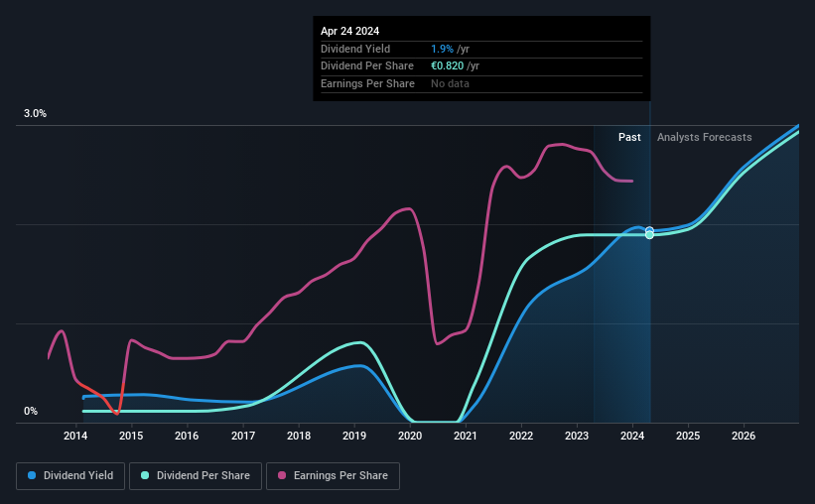Click the Dividend Yield row label in tooltip
Viewport: 815px width, 504px height.
pyautogui.click(x=355, y=49)
